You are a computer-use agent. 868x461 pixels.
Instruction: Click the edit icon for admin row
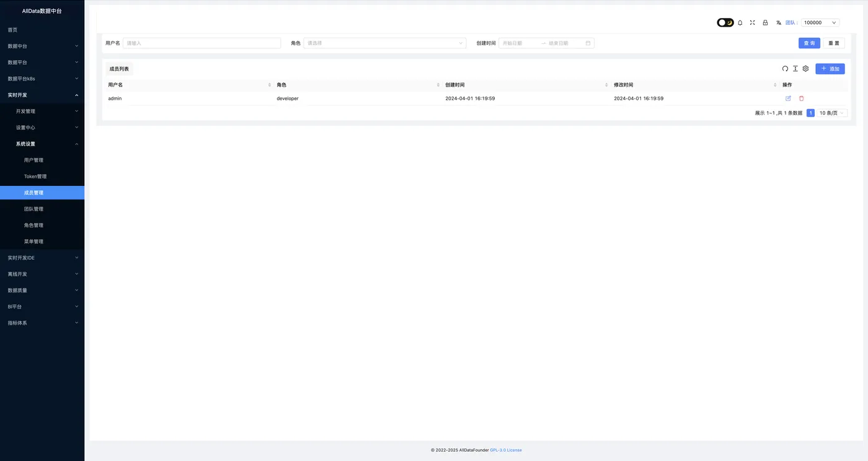pos(788,99)
